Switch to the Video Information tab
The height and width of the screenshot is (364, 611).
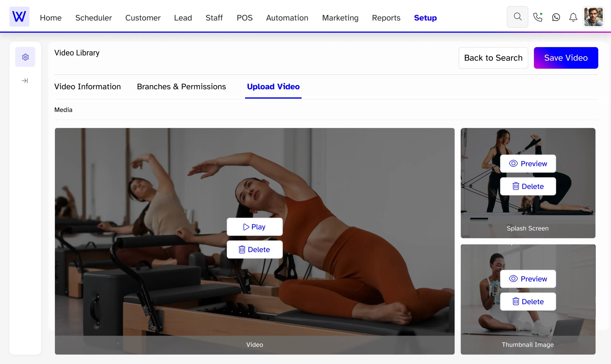(x=87, y=86)
